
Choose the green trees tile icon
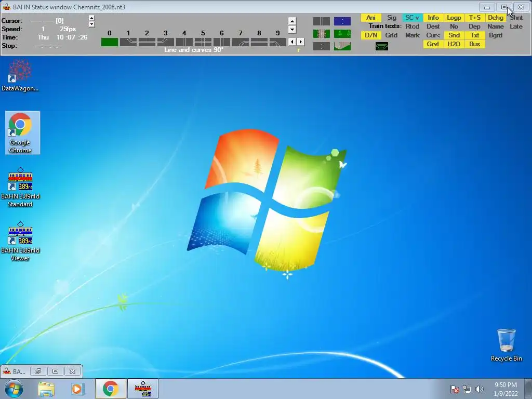click(342, 34)
